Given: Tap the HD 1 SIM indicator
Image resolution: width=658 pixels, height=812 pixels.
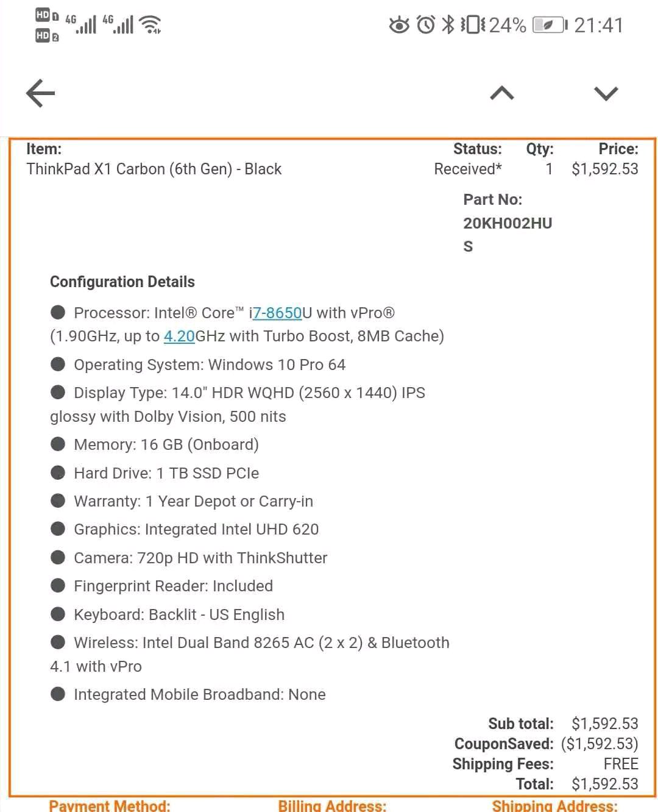Looking at the screenshot, I should 46,16.
